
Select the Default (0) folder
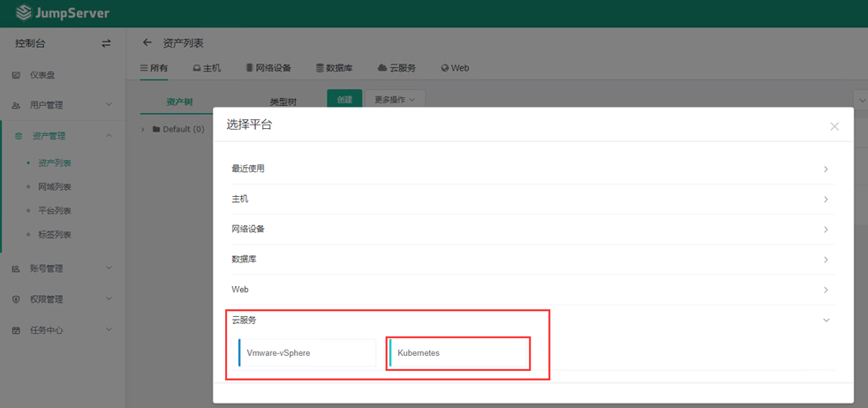click(x=178, y=130)
